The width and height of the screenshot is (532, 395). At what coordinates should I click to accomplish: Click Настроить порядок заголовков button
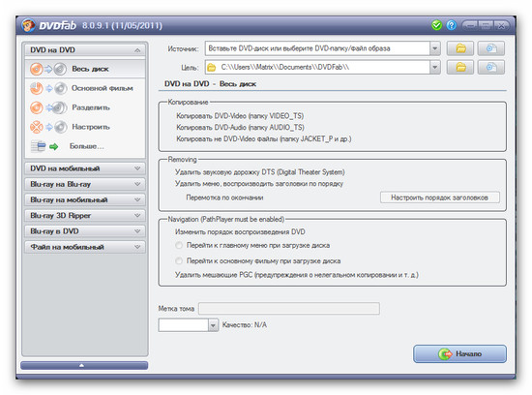tap(440, 197)
